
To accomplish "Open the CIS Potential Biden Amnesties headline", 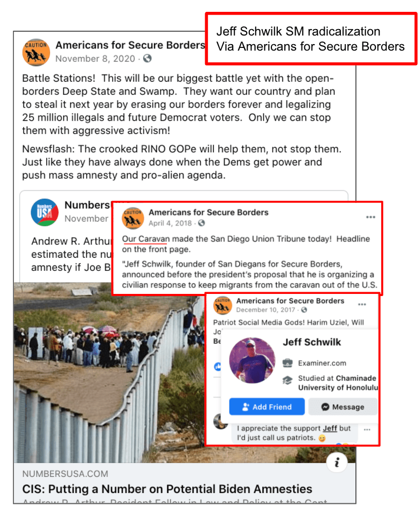I will pos(167,489).
